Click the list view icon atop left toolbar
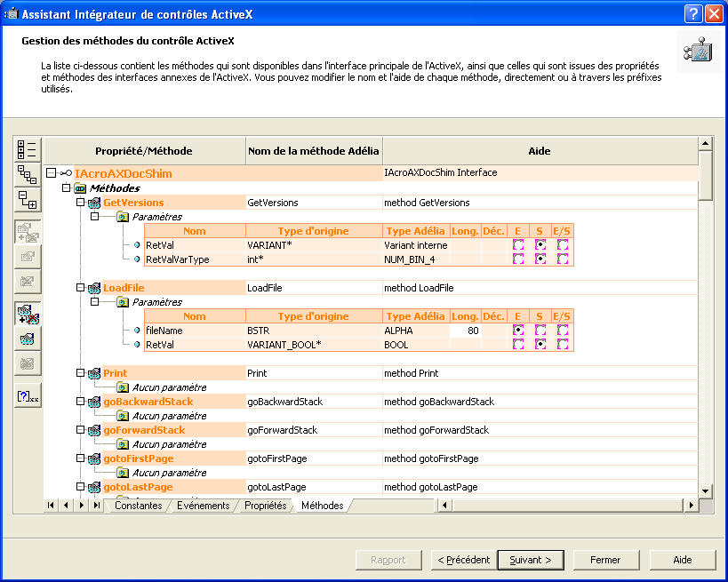 tap(28, 149)
